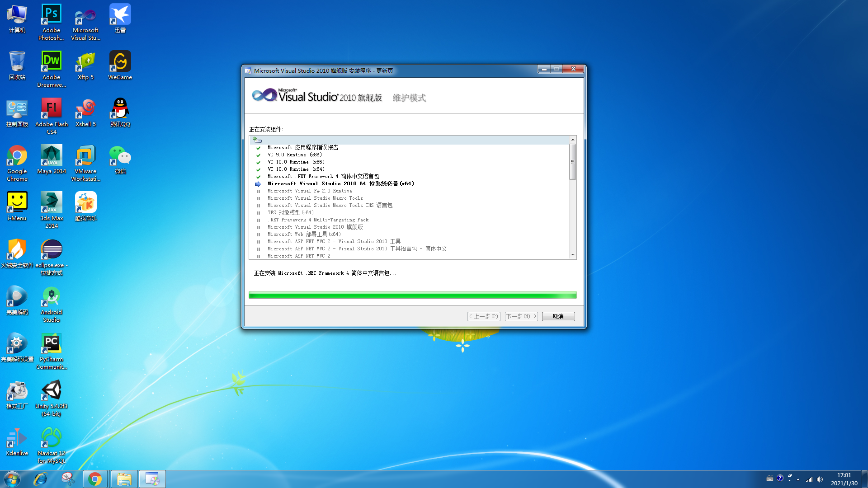The width and height of the screenshot is (868, 488).
Task: Open the Xshell 5 shortcut
Action: point(85,113)
